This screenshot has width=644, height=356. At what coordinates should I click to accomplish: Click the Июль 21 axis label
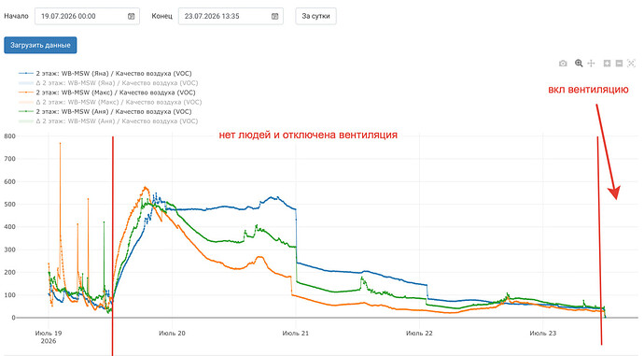[x=295, y=333]
